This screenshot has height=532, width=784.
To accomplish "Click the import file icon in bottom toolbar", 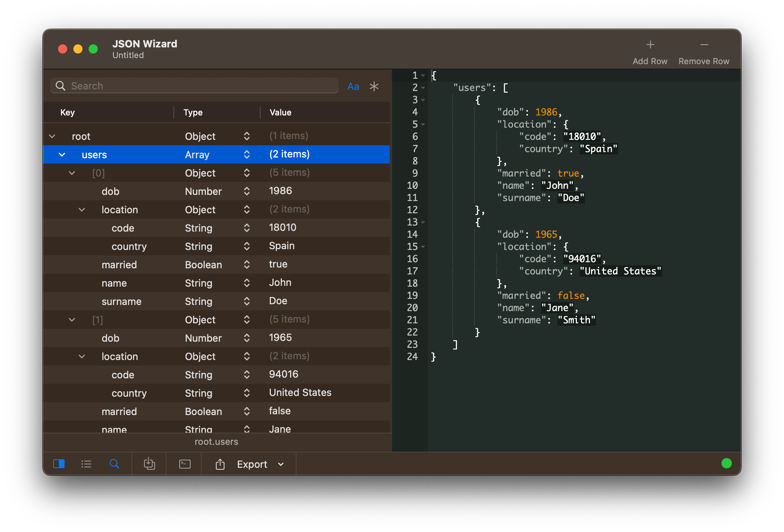I will coord(149,464).
